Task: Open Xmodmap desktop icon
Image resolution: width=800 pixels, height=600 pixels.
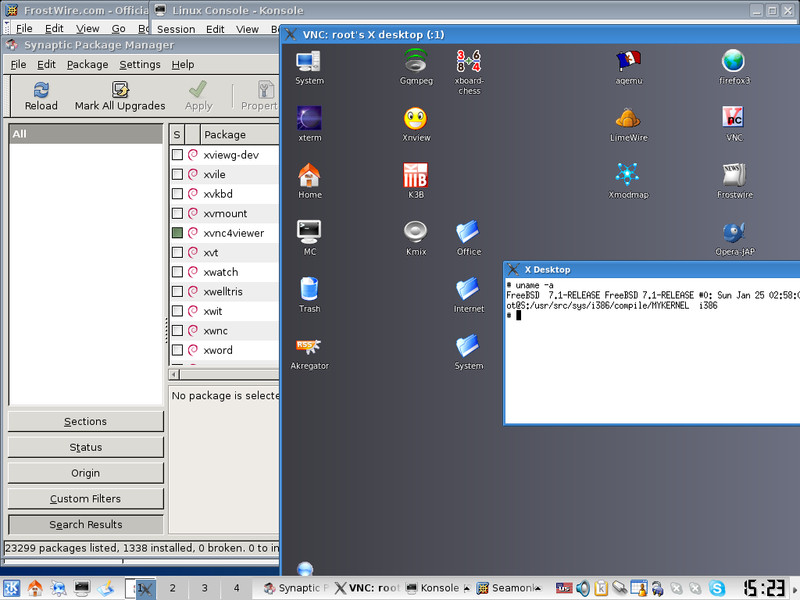Action: (627, 174)
